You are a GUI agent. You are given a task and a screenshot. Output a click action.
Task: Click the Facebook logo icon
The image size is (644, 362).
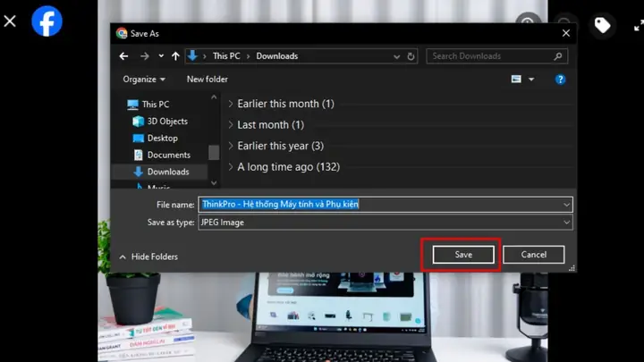click(47, 21)
